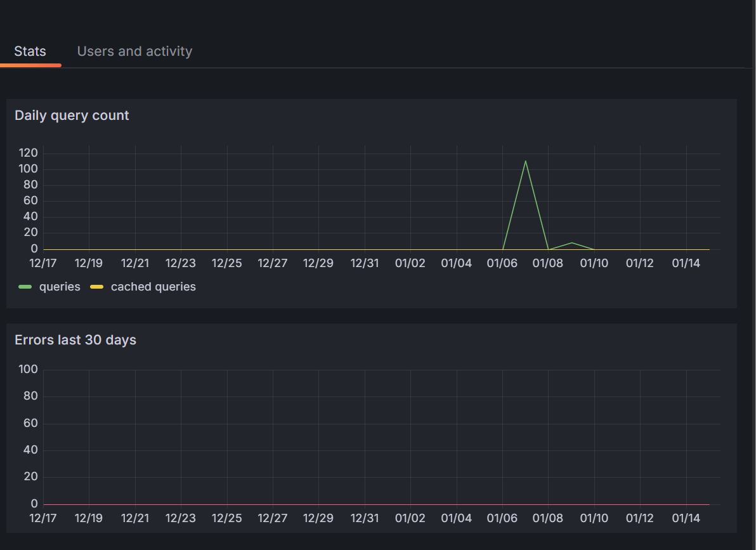Click the 12/17 date label on the query chart
This screenshot has height=550, width=756.
[x=42, y=262]
